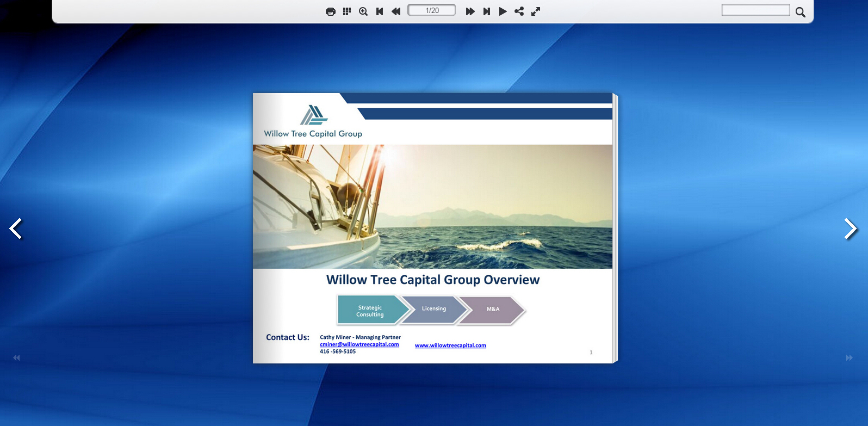The height and width of the screenshot is (426, 868).
Task: Zoom in with the magnifier plus icon
Action: pyautogui.click(x=363, y=11)
